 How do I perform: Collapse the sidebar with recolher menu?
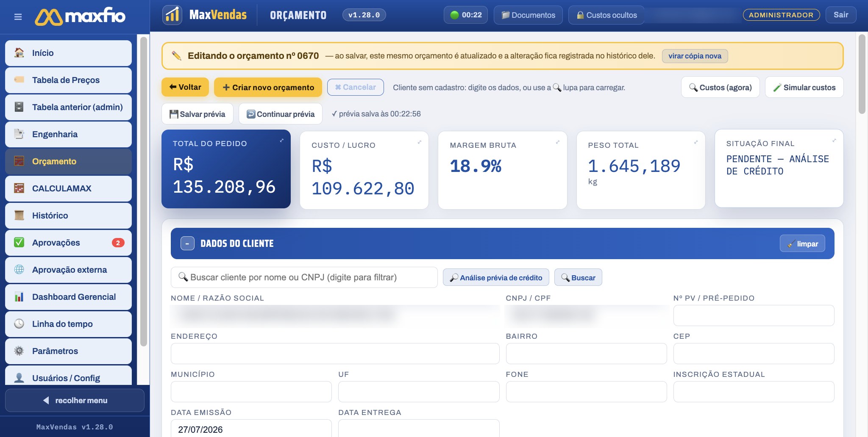pos(75,400)
